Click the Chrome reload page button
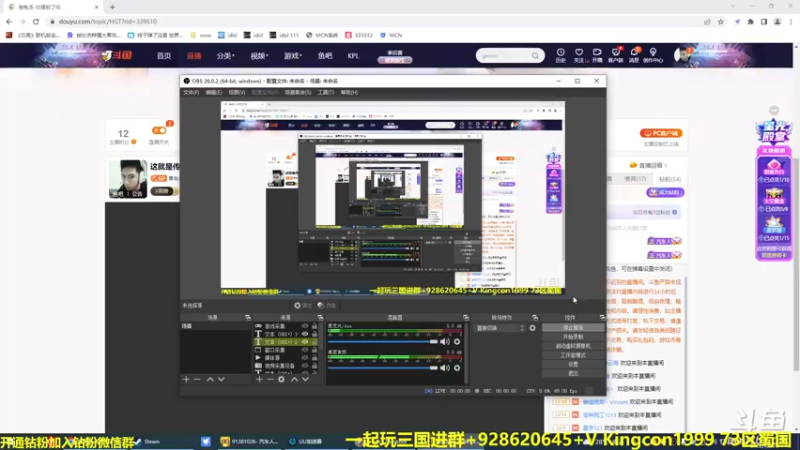 36,21
